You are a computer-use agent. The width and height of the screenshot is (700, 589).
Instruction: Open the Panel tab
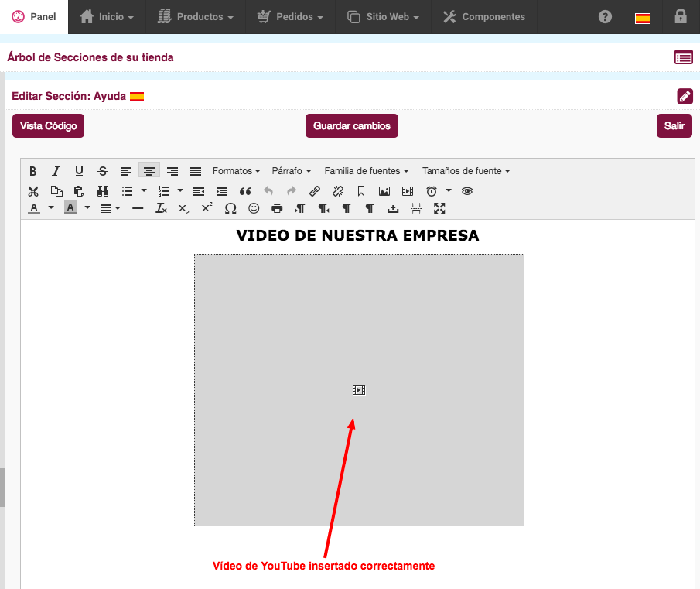34,17
